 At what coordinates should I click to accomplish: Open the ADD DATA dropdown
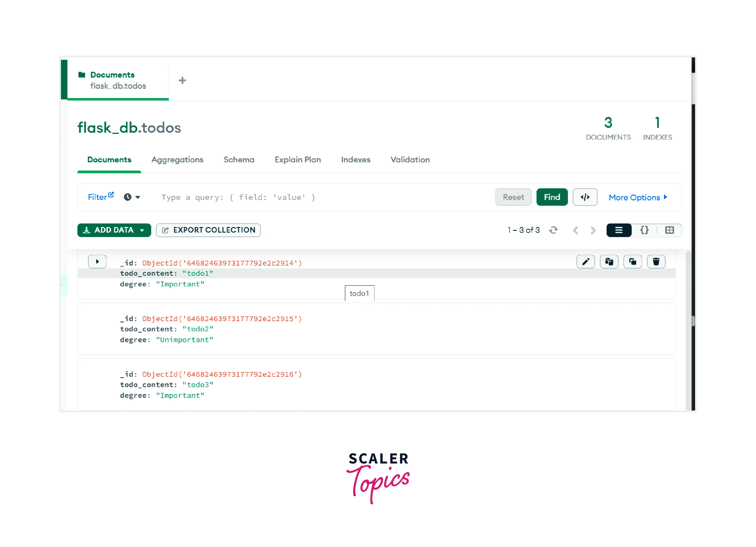click(x=114, y=230)
